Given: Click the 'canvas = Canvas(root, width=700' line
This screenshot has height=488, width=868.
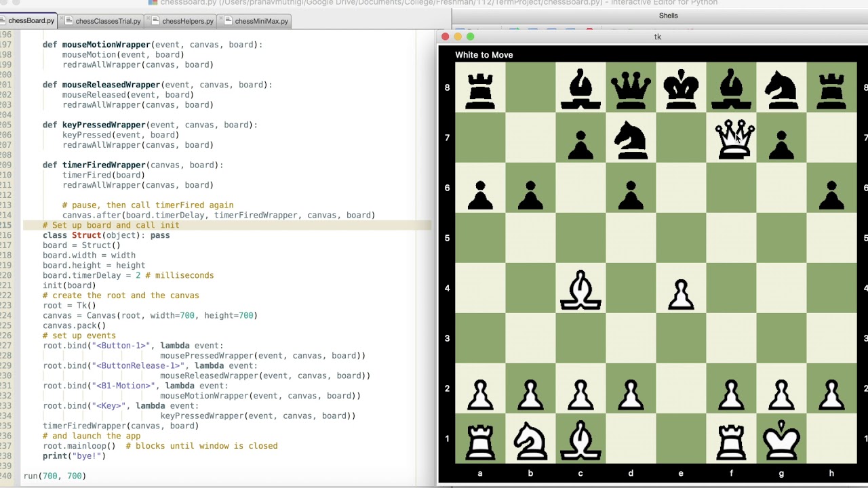Looking at the screenshot, I should (150, 315).
